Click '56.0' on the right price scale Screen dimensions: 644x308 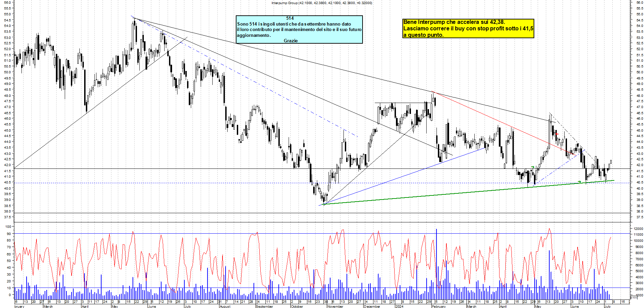click(639, 3)
